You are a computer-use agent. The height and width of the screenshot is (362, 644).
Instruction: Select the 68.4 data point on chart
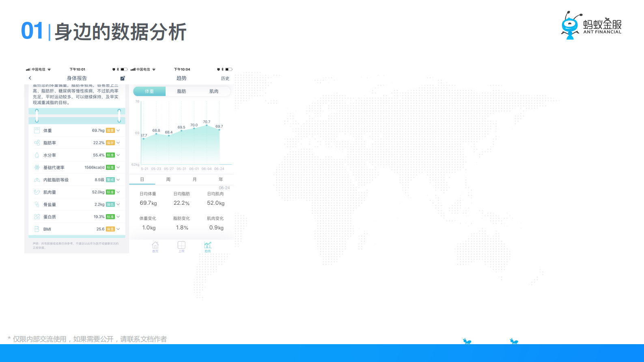click(169, 135)
